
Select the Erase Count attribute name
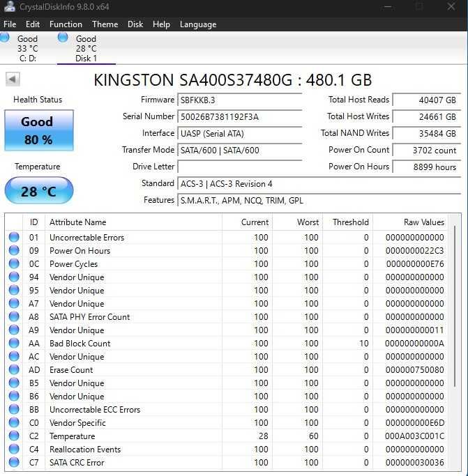71,370
